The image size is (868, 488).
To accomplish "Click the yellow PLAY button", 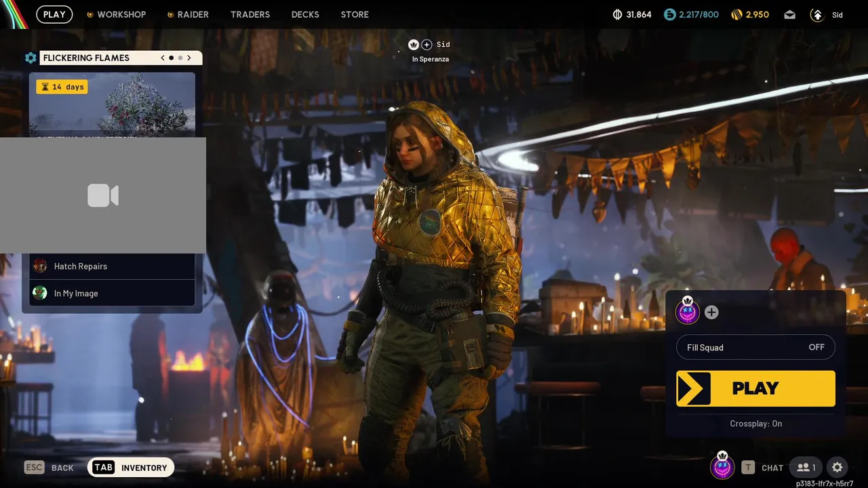I will [x=755, y=388].
